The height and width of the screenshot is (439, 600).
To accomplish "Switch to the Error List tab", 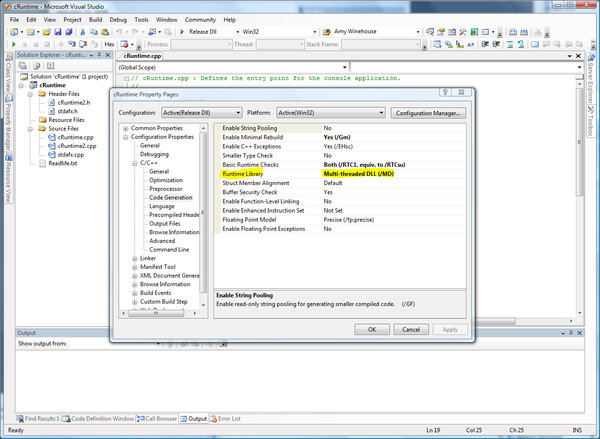I will pos(226,419).
